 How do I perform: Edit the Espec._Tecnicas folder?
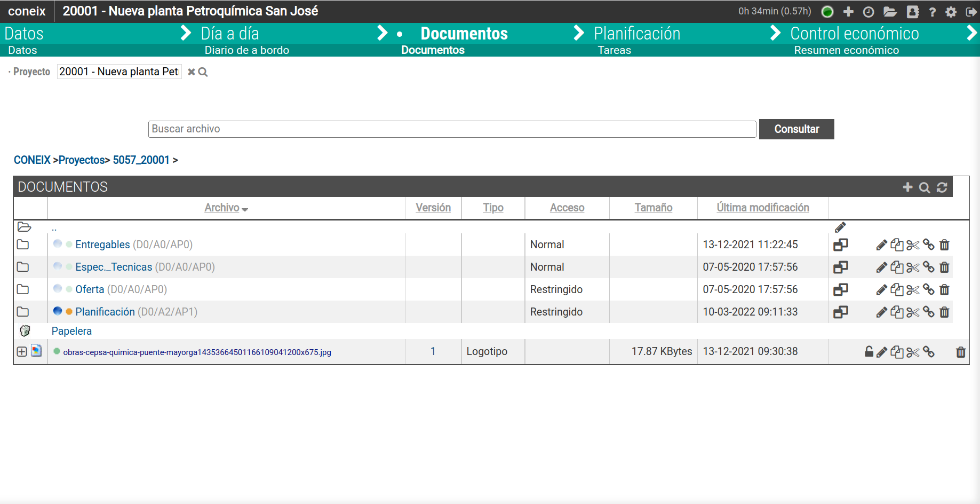pos(882,267)
